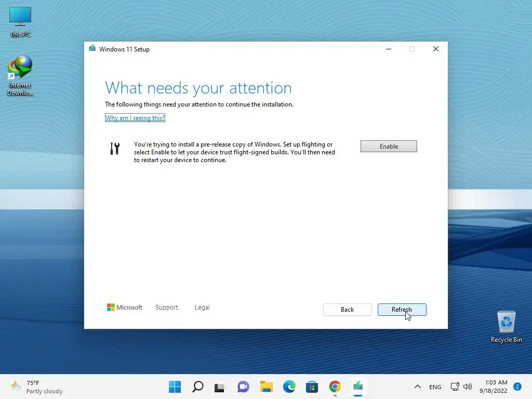Open Google Chrome from the taskbar

pos(335,387)
